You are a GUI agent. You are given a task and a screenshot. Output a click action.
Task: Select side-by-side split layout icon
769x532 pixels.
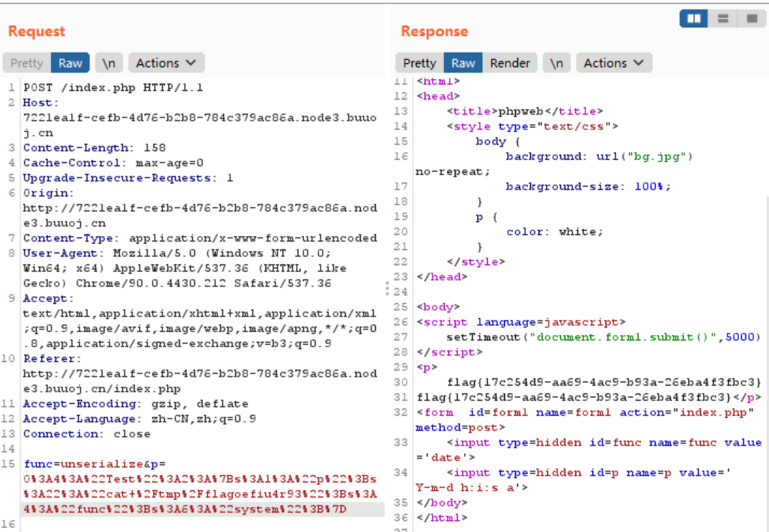point(694,19)
